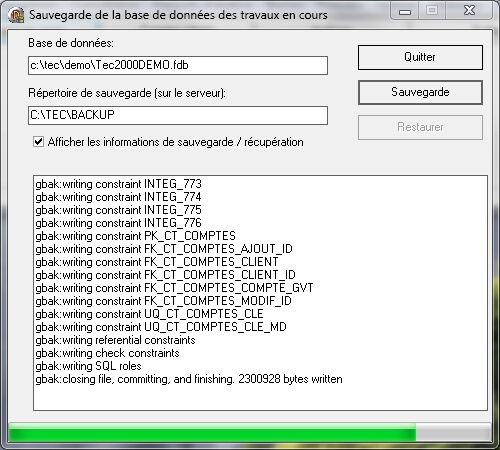The width and height of the screenshot is (500, 450).
Task: Select log line "writing check constraints"
Action: pos(107,353)
